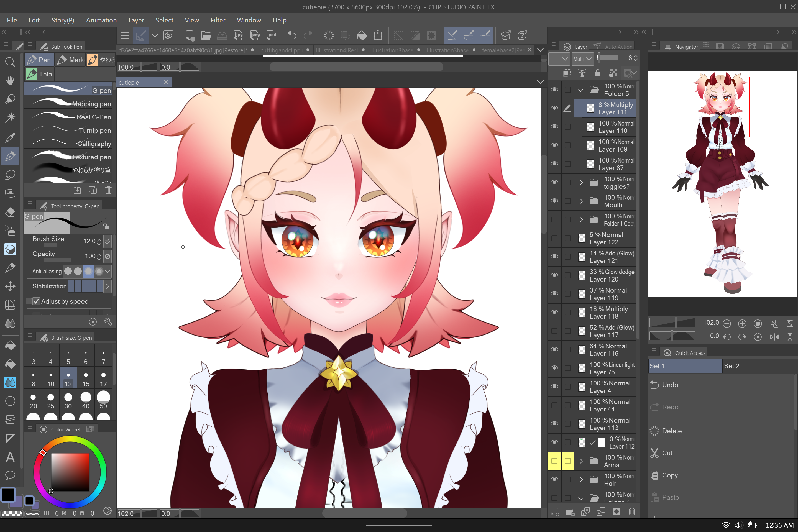Toggle visibility of Mouth folder
The height and width of the screenshot is (532, 798).
[554, 201]
